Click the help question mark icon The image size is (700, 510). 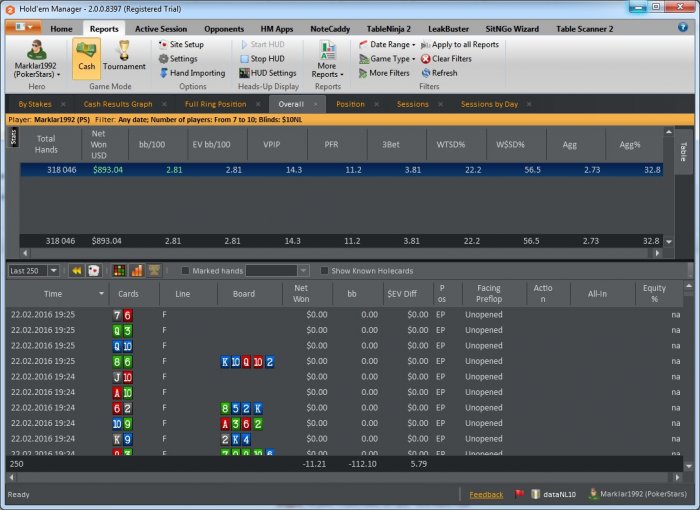click(683, 27)
